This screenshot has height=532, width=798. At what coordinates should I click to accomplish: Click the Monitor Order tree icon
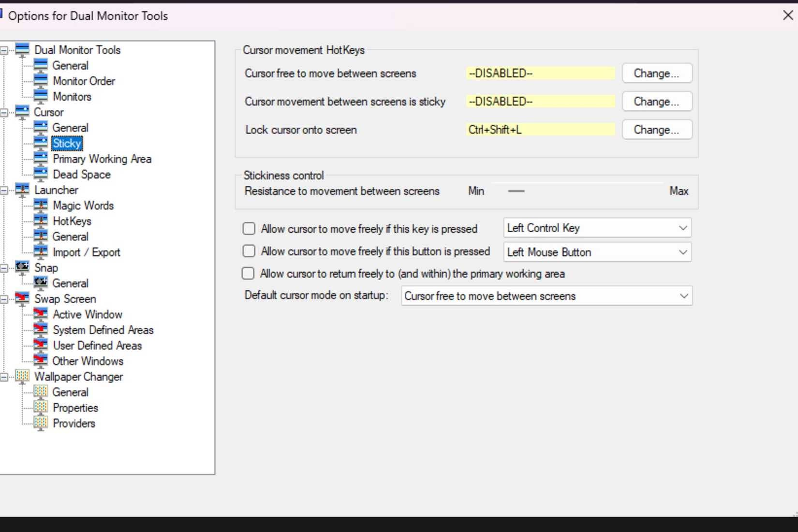(x=41, y=81)
